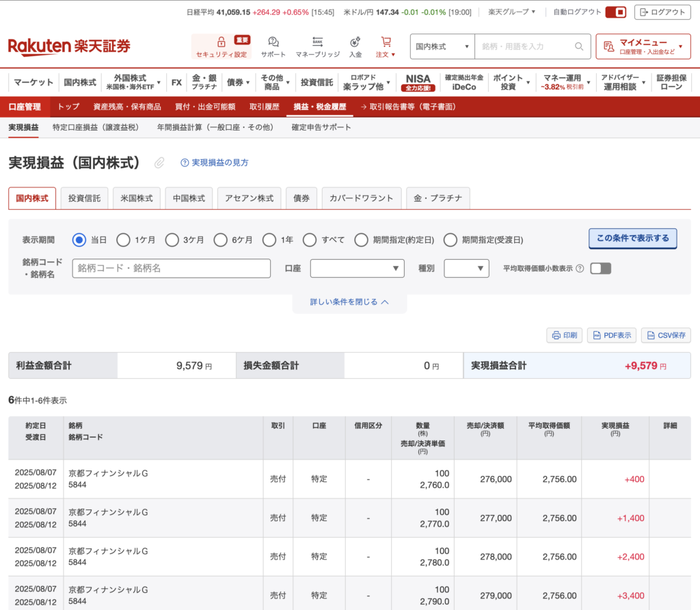Image resolution: width=700 pixels, height=610 pixels.
Task: Switch to the カバードワラント tab
Action: point(361,198)
